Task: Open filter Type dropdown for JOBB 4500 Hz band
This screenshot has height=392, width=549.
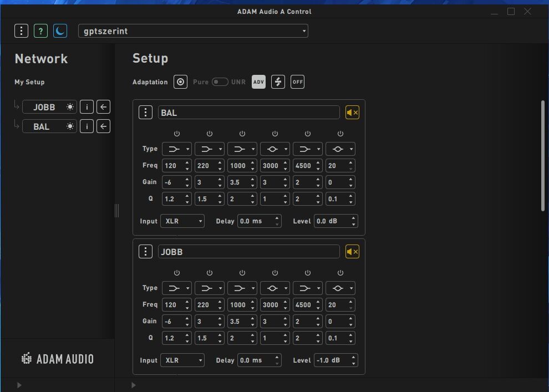Action: tap(307, 288)
